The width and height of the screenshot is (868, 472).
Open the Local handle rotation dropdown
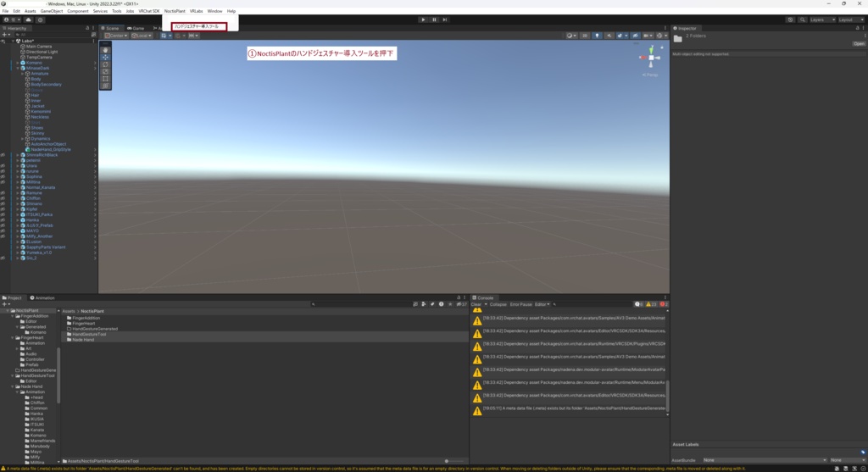pyautogui.click(x=142, y=36)
